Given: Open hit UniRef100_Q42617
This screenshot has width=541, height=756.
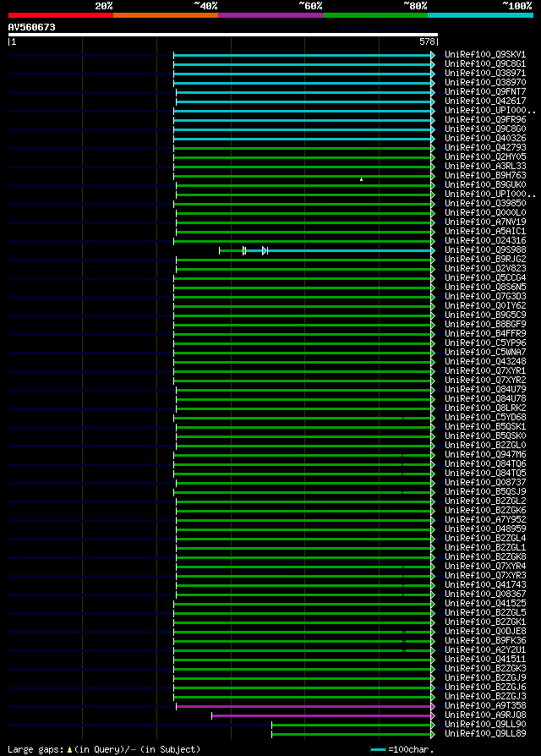Looking at the screenshot, I should 485,101.
